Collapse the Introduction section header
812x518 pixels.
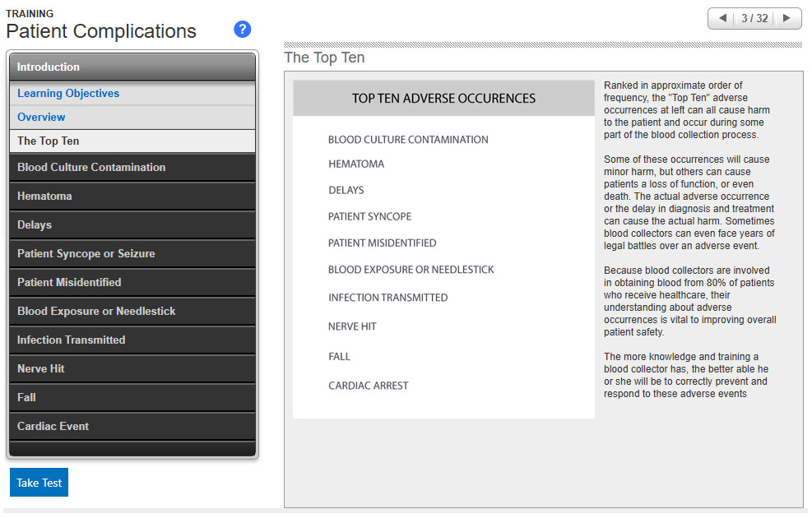click(132, 67)
